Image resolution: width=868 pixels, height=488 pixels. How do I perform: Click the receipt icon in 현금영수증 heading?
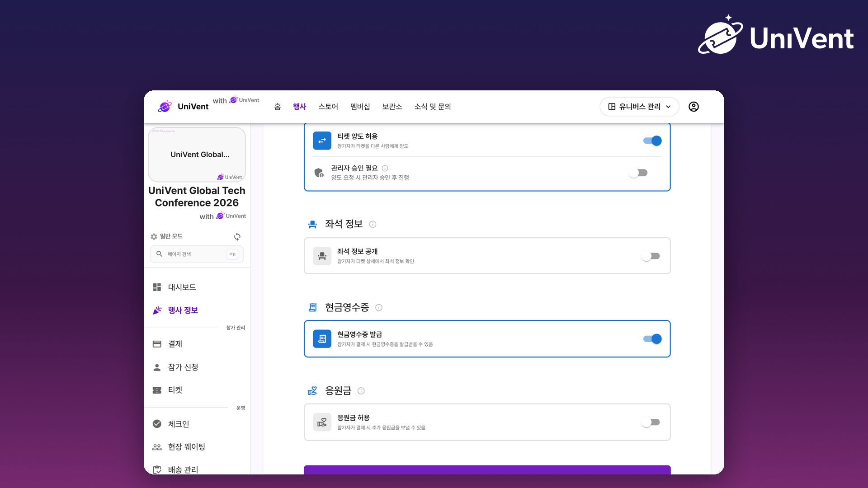312,308
